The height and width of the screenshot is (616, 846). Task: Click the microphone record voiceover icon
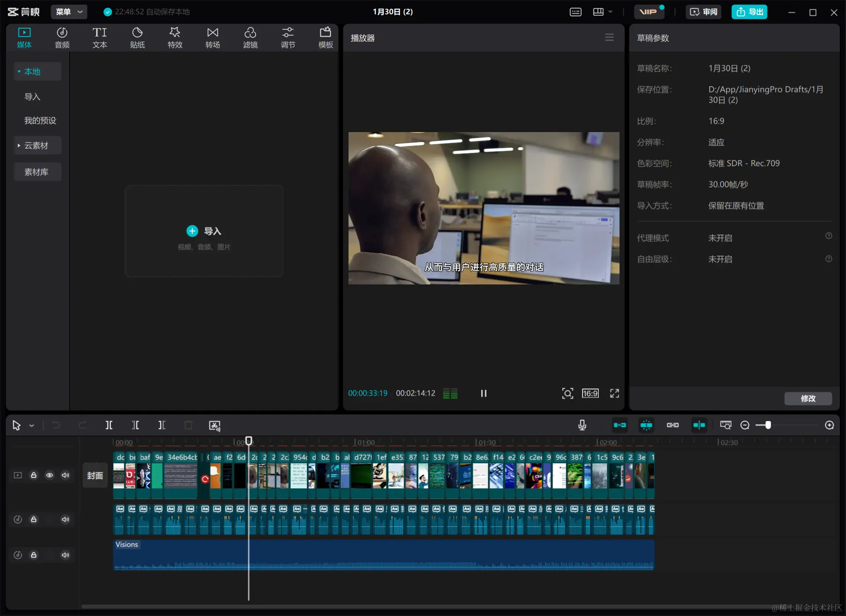(582, 425)
